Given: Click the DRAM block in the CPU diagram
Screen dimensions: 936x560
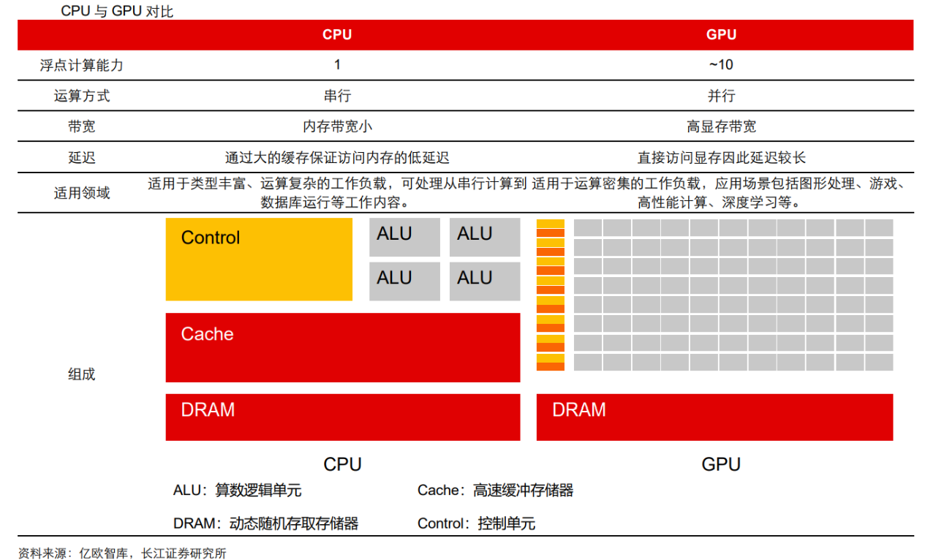Looking at the screenshot, I should (x=343, y=417).
